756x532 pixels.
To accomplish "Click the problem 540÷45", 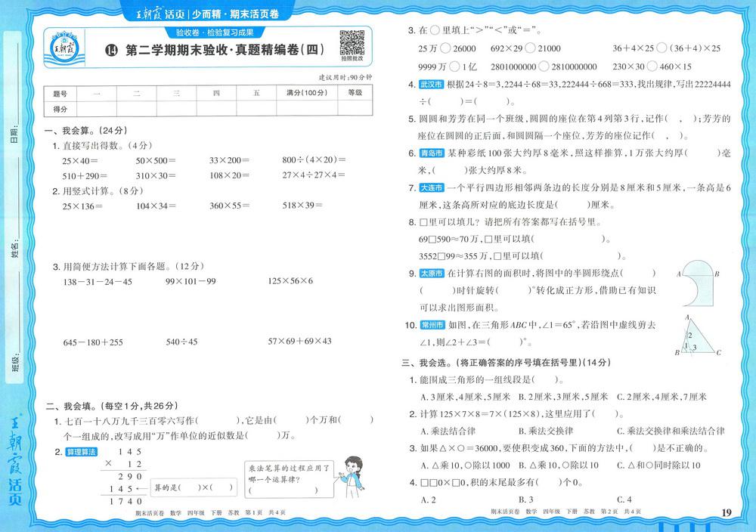I will [181, 342].
